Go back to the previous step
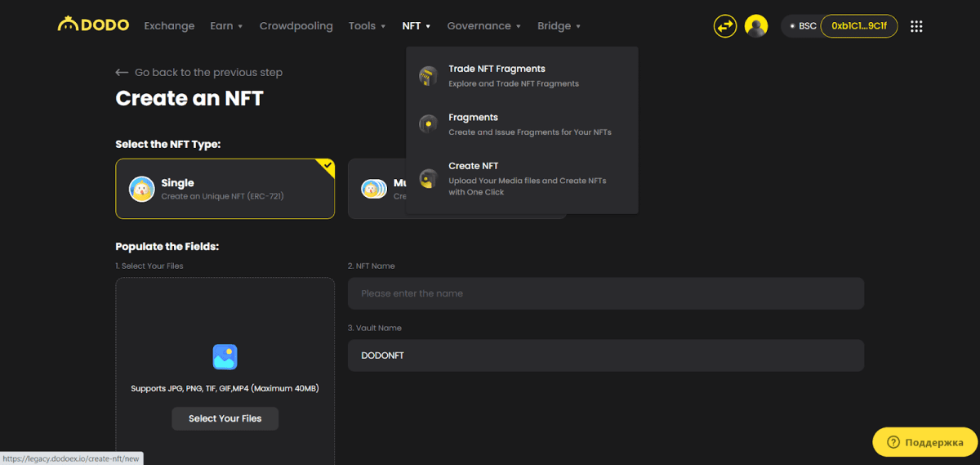This screenshot has height=465, width=980. [199, 73]
